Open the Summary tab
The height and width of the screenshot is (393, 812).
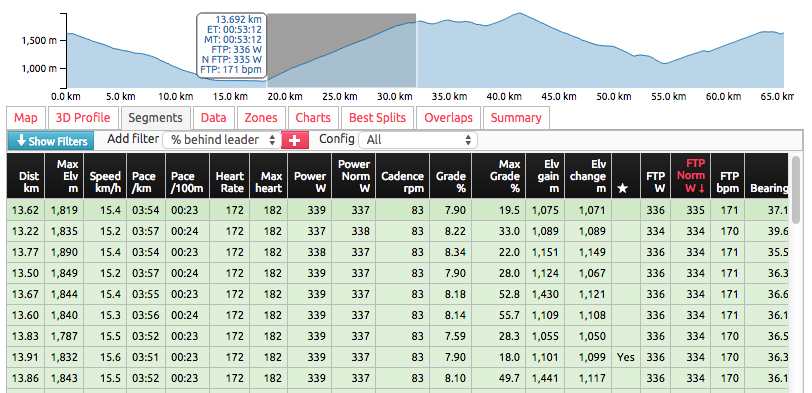[x=516, y=118]
